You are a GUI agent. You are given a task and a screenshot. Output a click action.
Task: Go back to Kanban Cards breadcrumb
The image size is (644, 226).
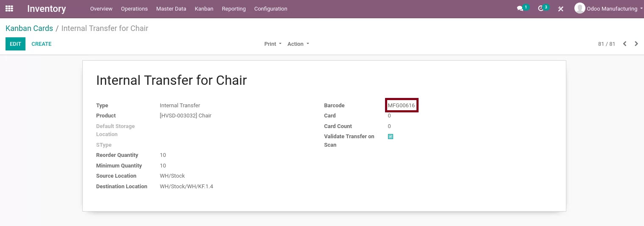pyautogui.click(x=29, y=28)
